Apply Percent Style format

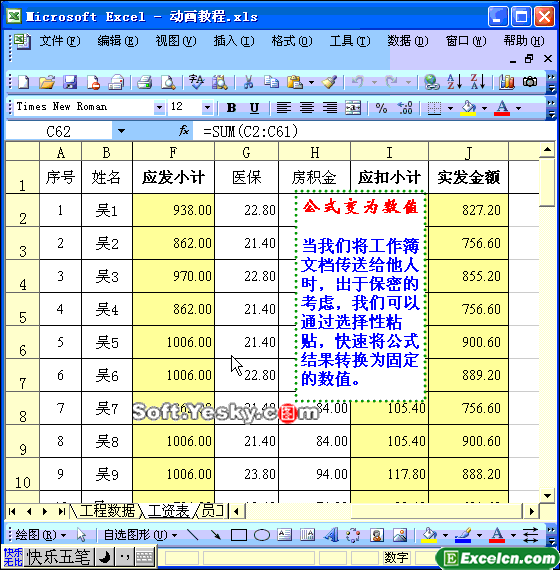coord(381,108)
